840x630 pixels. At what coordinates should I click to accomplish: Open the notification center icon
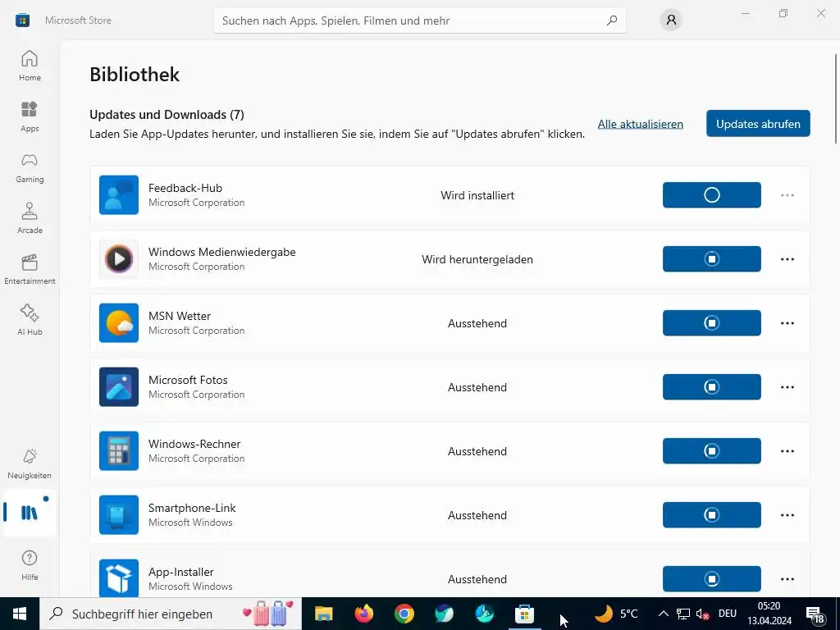tap(815, 614)
